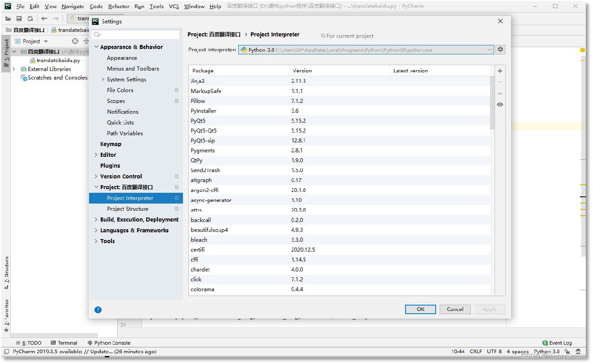The image size is (593, 364).
Task: Open the Navigate menu
Action: (x=73, y=6)
